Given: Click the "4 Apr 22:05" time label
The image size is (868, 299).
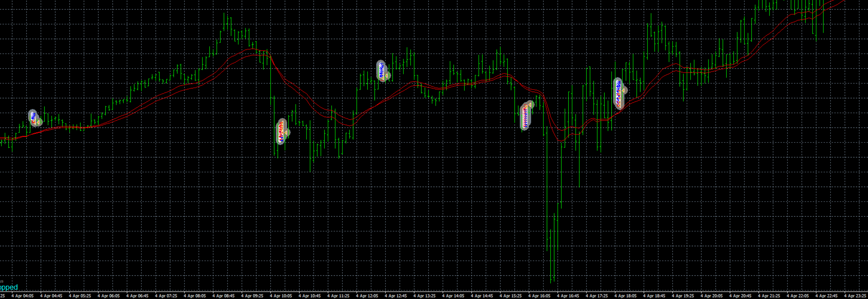Looking at the screenshot, I should [798, 296].
